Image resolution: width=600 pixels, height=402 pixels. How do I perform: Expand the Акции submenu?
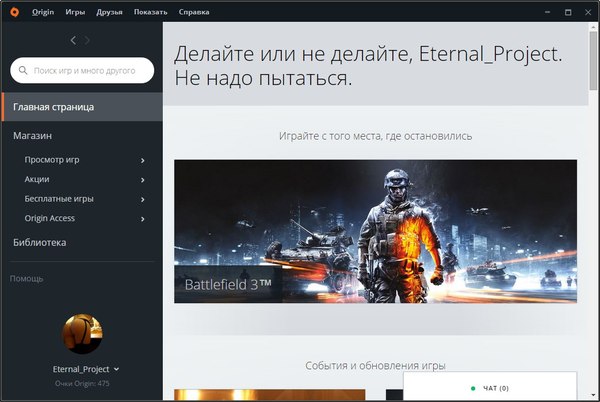pyautogui.click(x=143, y=180)
